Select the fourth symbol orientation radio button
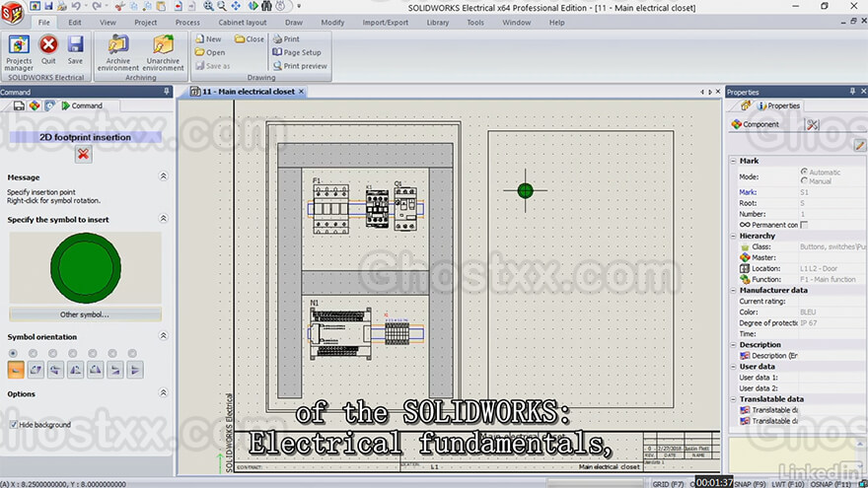 click(x=73, y=353)
